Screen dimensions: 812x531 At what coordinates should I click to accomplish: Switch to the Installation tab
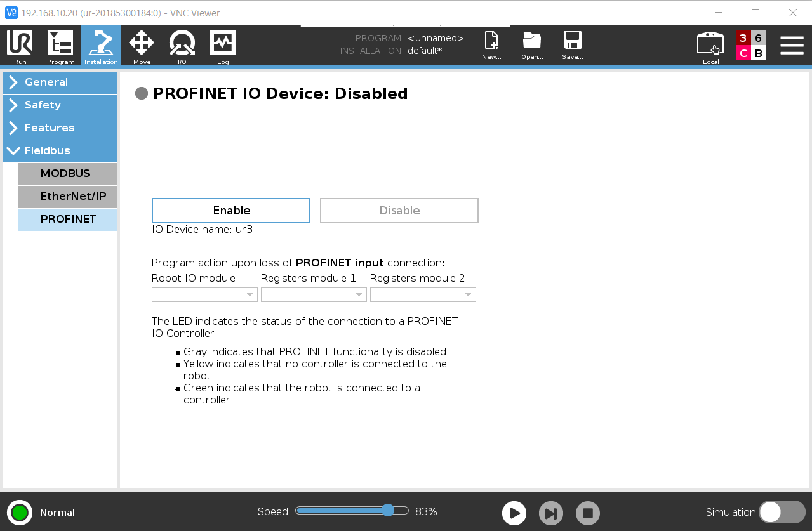(101, 46)
